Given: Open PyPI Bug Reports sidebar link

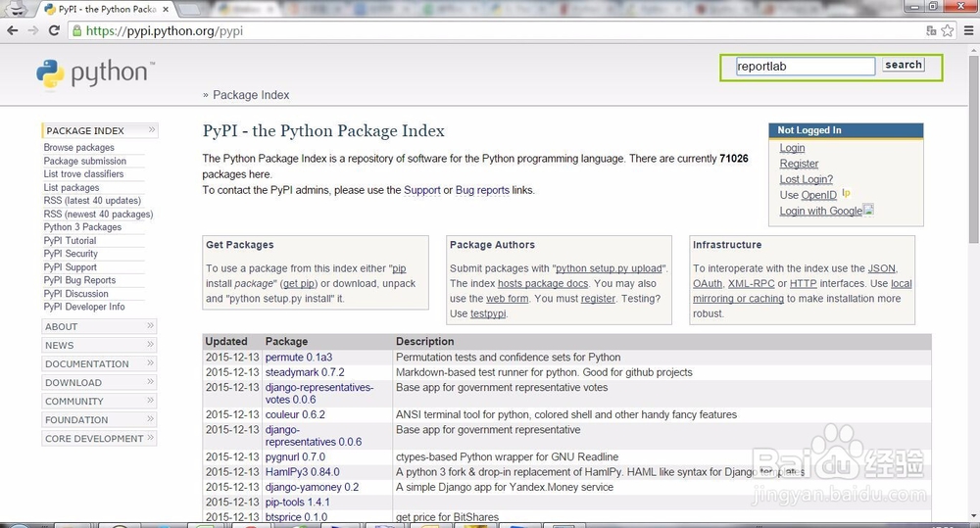Looking at the screenshot, I should (x=79, y=280).
